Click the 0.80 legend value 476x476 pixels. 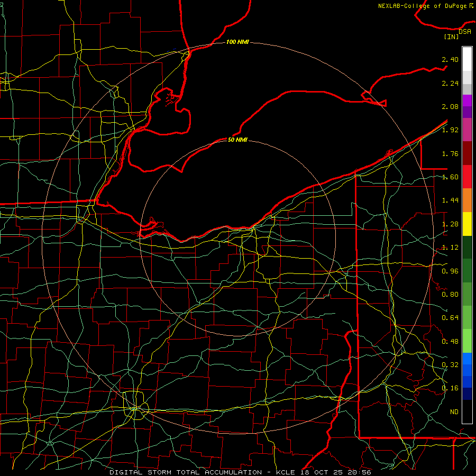click(450, 295)
